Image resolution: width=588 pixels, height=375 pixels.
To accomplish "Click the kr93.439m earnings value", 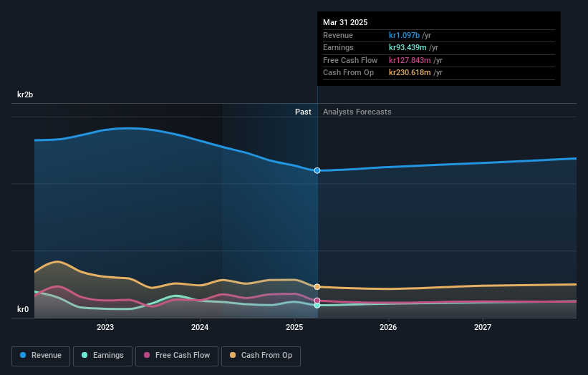I will pyautogui.click(x=408, y=47).
